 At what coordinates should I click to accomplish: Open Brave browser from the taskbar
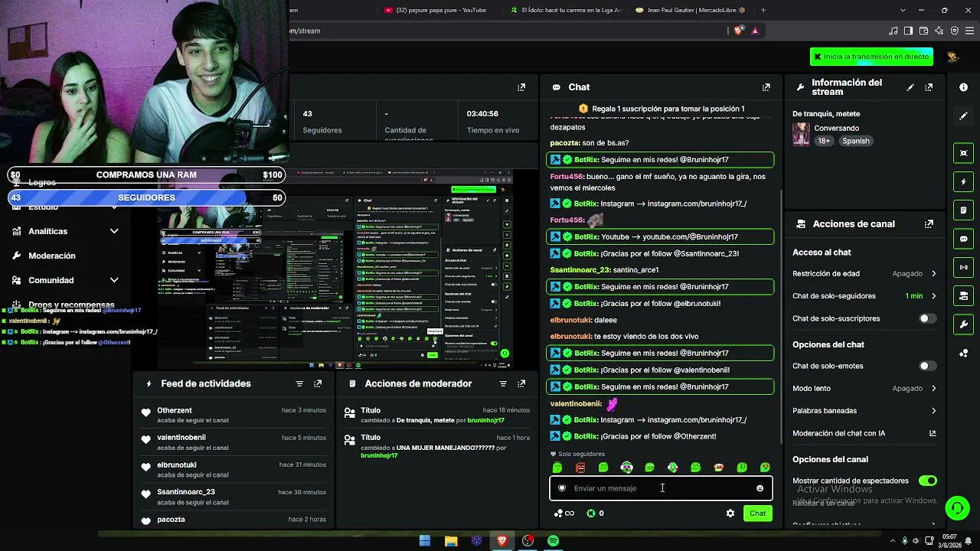[x=502, y=541]
